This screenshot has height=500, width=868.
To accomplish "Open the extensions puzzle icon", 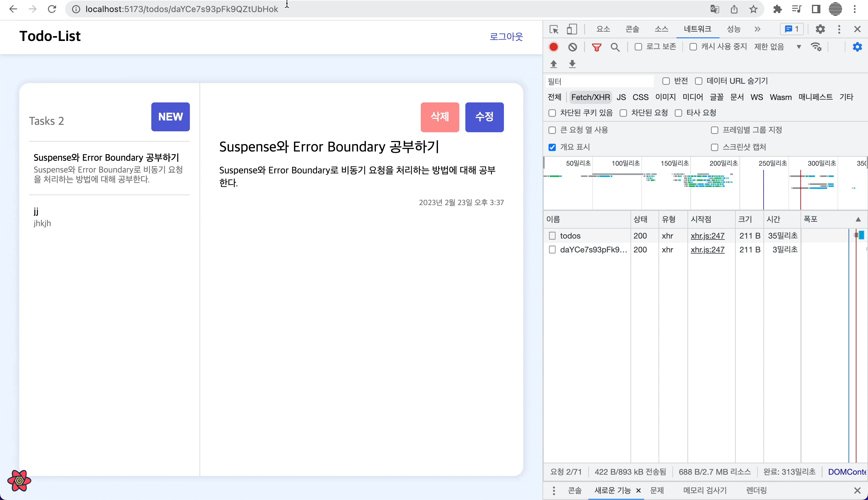I will (x=777, y=9).
